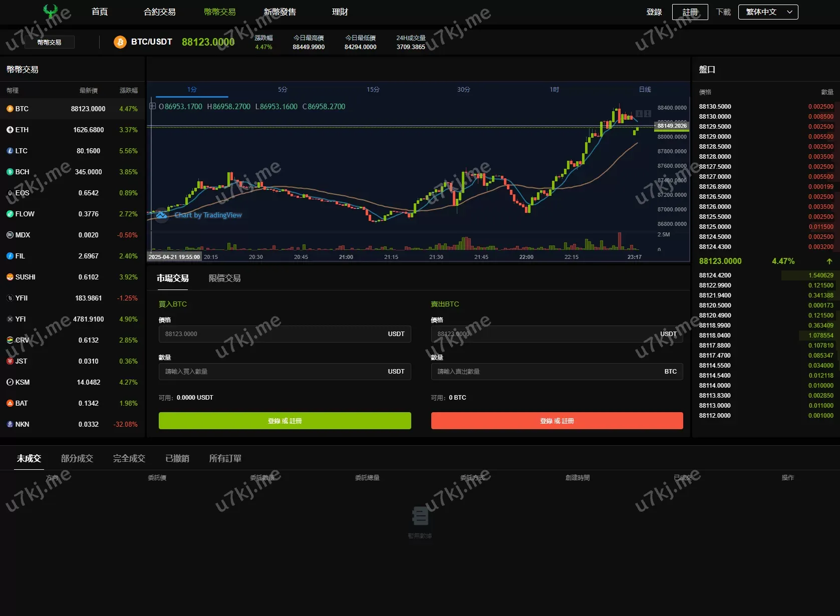Viewport: 840px width, 616px height.
Task: Click the green up arrow in order book
Action: point(829,261)
